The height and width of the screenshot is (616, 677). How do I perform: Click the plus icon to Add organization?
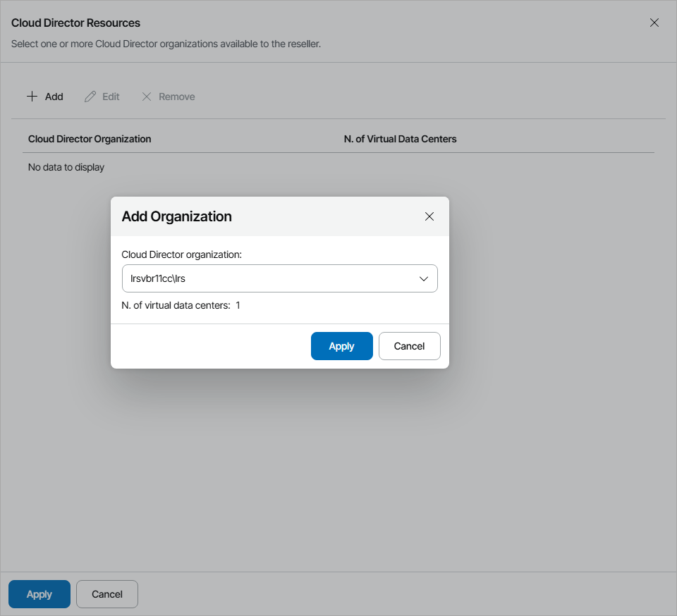32,96
